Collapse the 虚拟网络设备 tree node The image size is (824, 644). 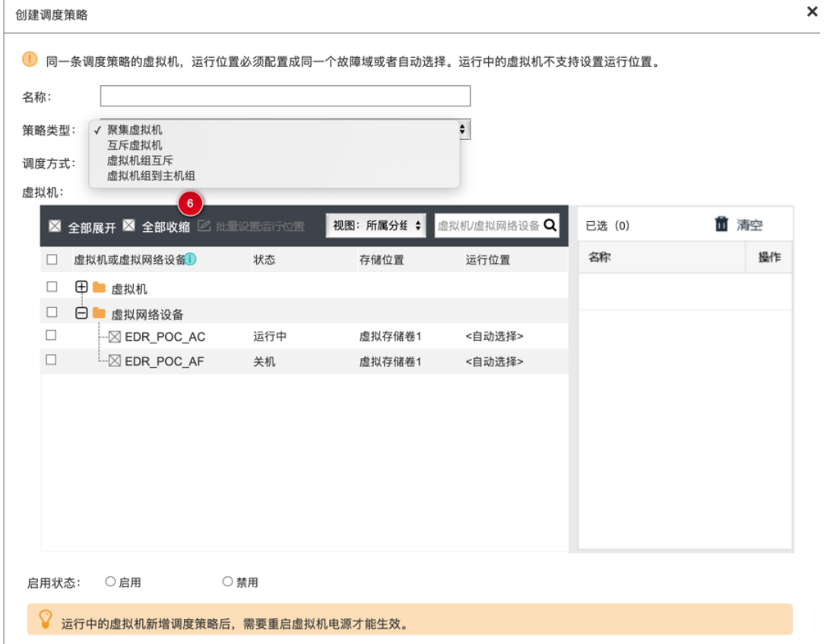81,312
